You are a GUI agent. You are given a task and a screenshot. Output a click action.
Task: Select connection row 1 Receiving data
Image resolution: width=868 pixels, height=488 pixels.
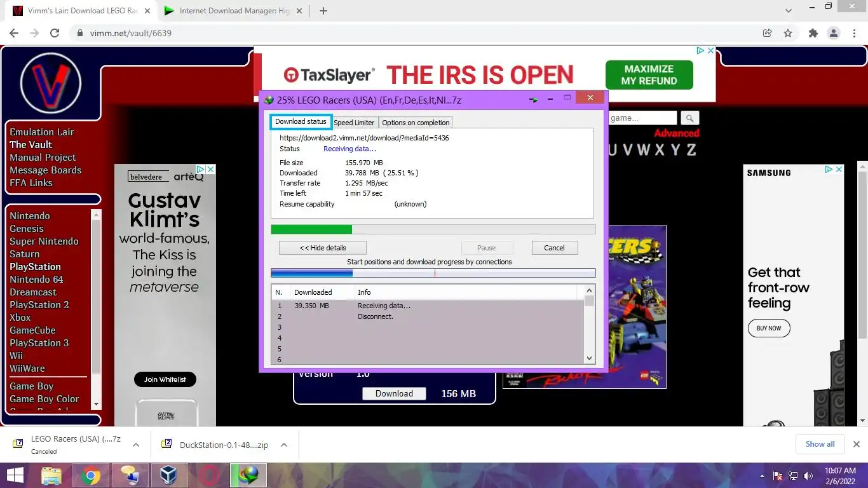[x=428, y=306]
